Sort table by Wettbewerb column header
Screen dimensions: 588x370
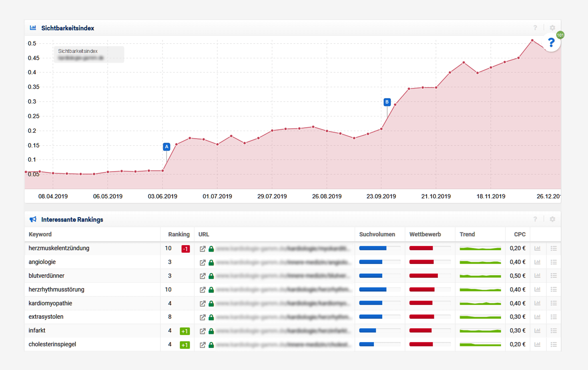425,234
